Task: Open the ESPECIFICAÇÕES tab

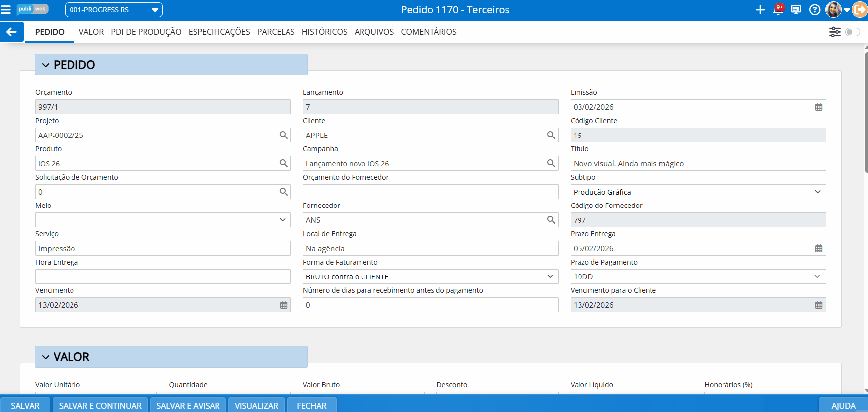Action: point(219,32)
